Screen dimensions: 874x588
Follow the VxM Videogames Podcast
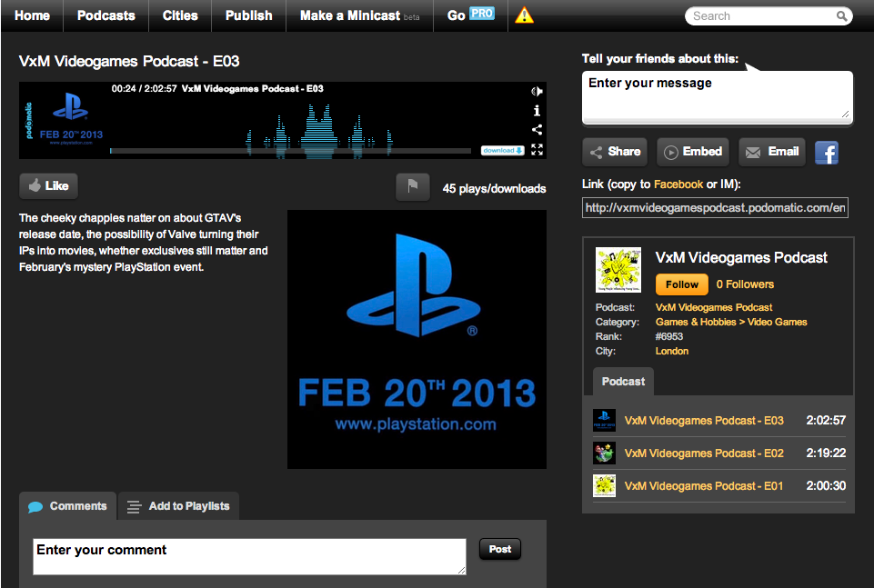click(681, 284)
